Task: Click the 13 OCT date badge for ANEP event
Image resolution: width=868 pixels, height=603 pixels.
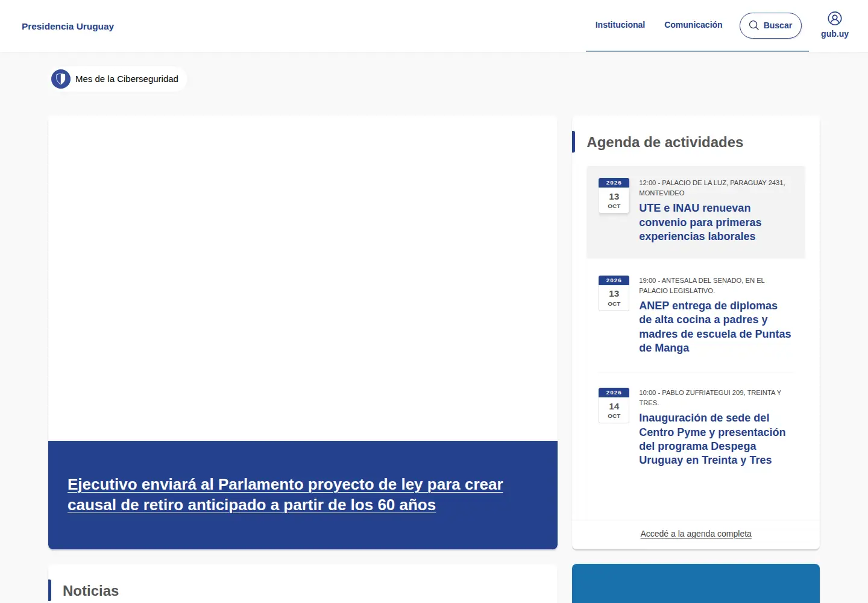Action: (x=614, y=293)
